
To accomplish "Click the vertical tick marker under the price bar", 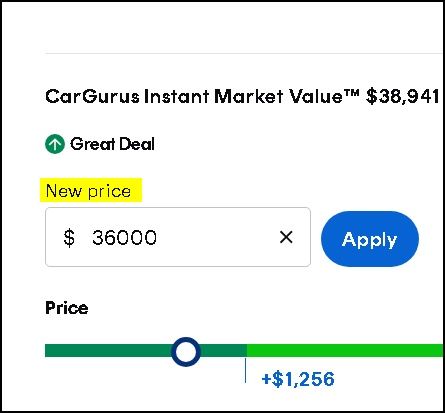I will [246, 370].
